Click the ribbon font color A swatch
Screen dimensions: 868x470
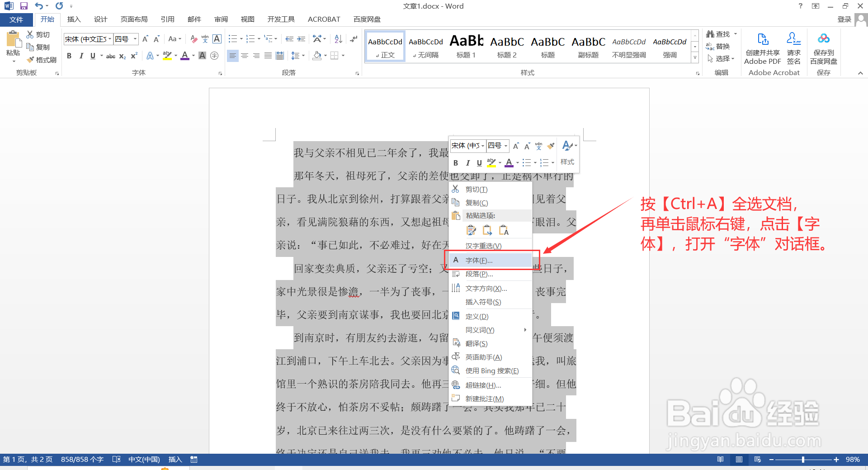point(184,56)
